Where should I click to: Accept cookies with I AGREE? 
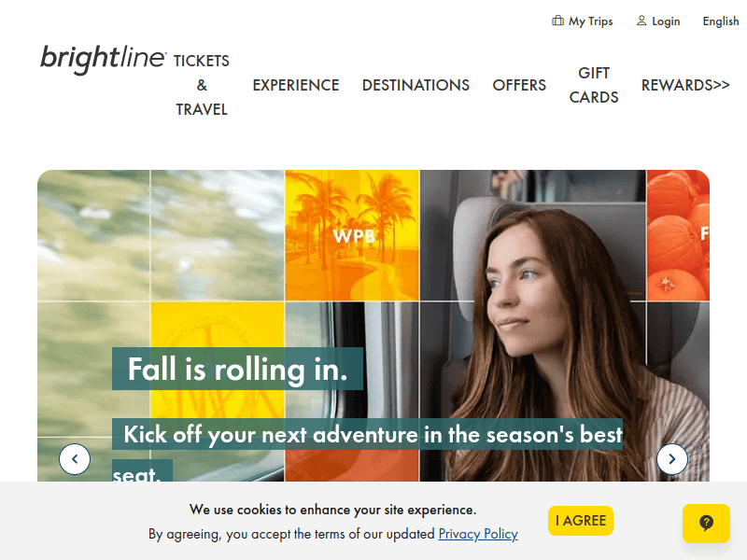coord(581,521)
